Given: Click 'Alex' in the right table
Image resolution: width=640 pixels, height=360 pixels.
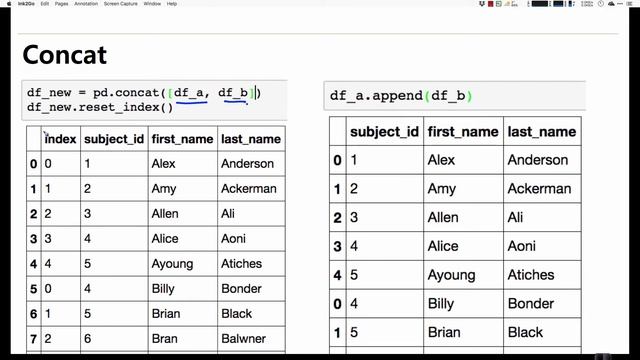Looking at the screenshot, I should (441, 160).
